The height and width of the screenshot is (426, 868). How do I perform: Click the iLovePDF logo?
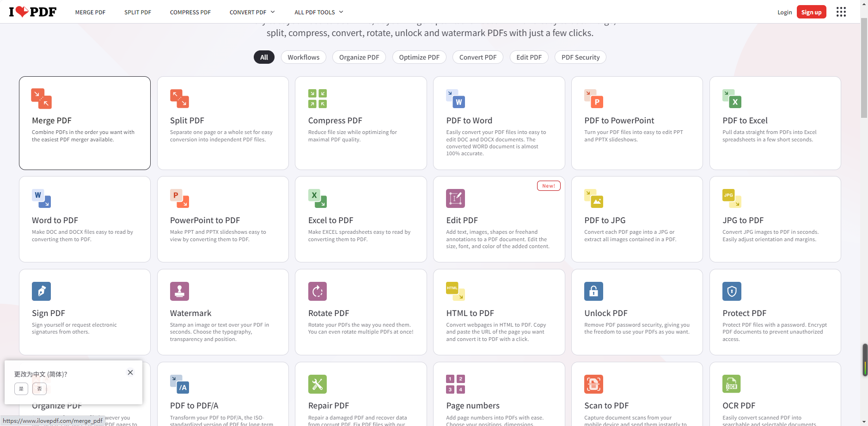(33, 12)
